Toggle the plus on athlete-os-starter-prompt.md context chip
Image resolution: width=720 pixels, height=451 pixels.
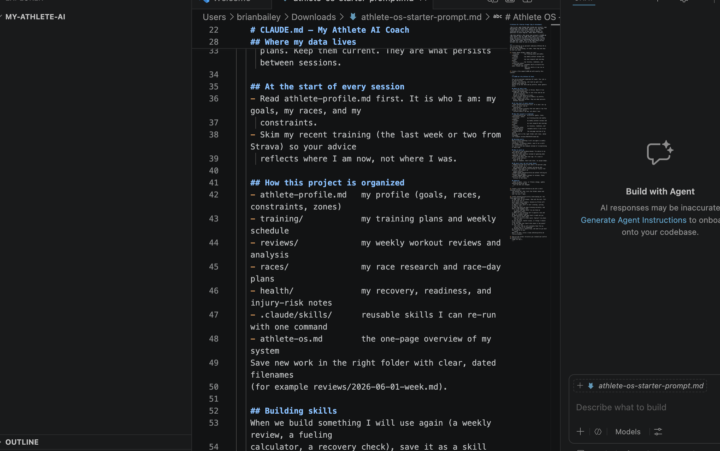pyautogui.click(x=580, y=386)
